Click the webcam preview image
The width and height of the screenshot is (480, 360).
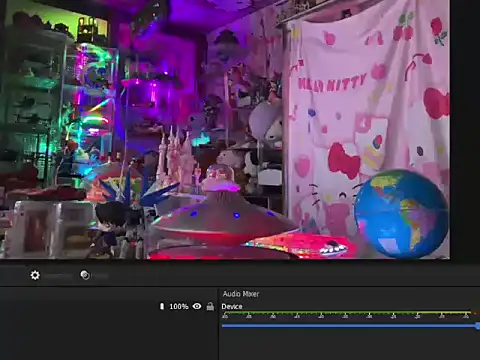click(x=225, y=129)
